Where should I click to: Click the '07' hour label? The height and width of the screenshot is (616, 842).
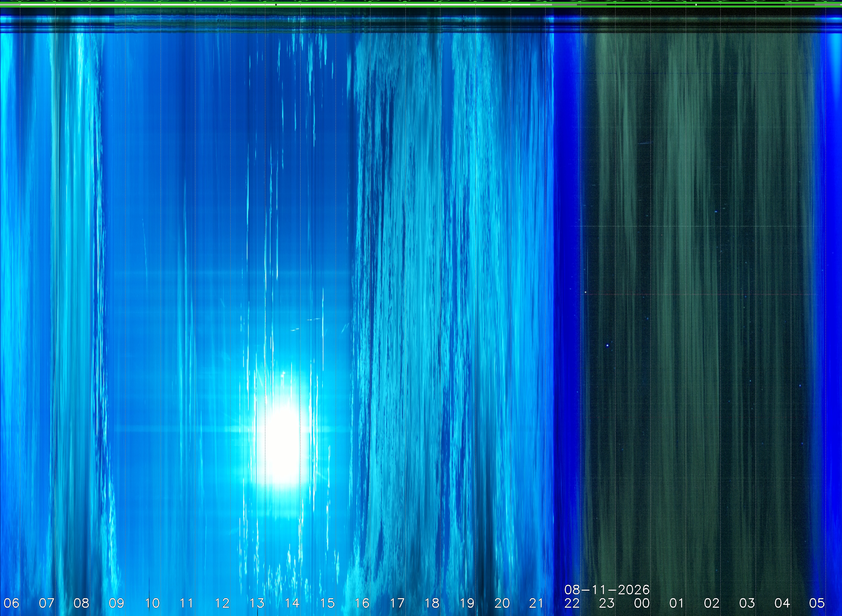[47, 603]
